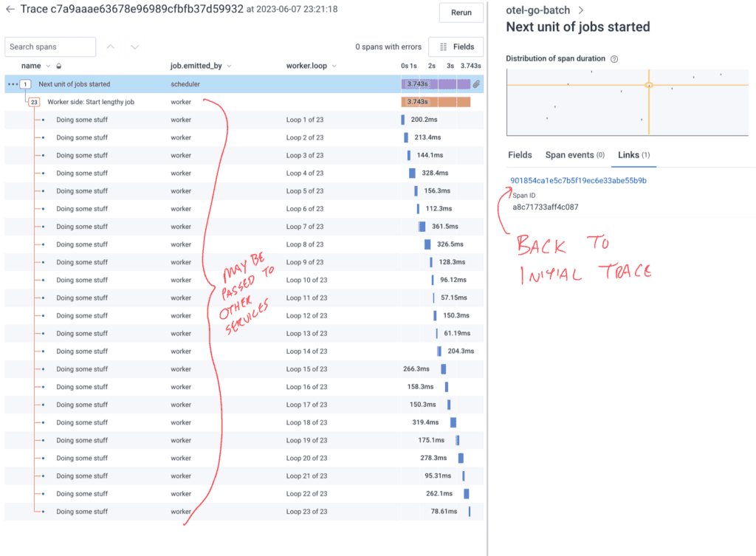Screen dimensions: 756x556
Task: Collapse the worker span showing 23 children
Action: coord(34,102)
